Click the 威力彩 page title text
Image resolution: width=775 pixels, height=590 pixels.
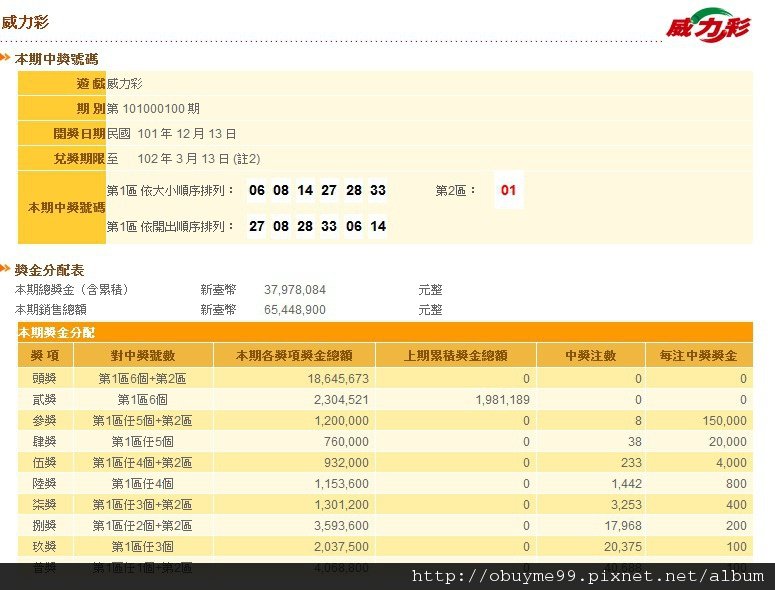(x=25, y=22)
